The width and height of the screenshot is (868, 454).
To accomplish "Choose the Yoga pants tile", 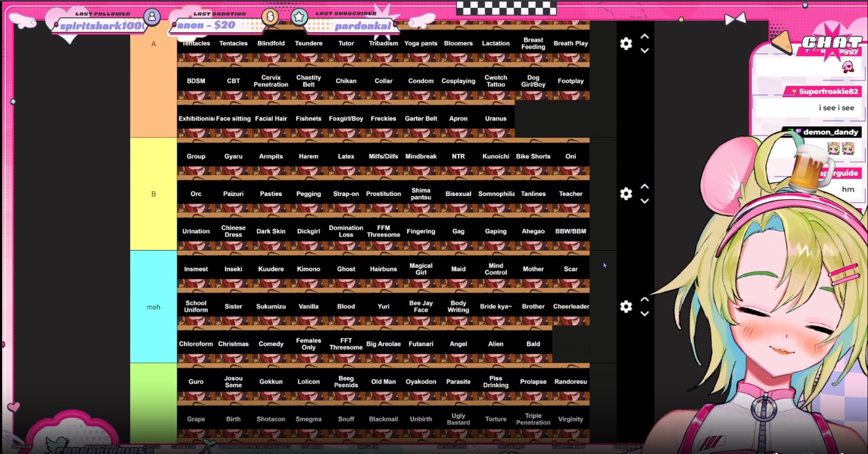I will pos(421,44).
